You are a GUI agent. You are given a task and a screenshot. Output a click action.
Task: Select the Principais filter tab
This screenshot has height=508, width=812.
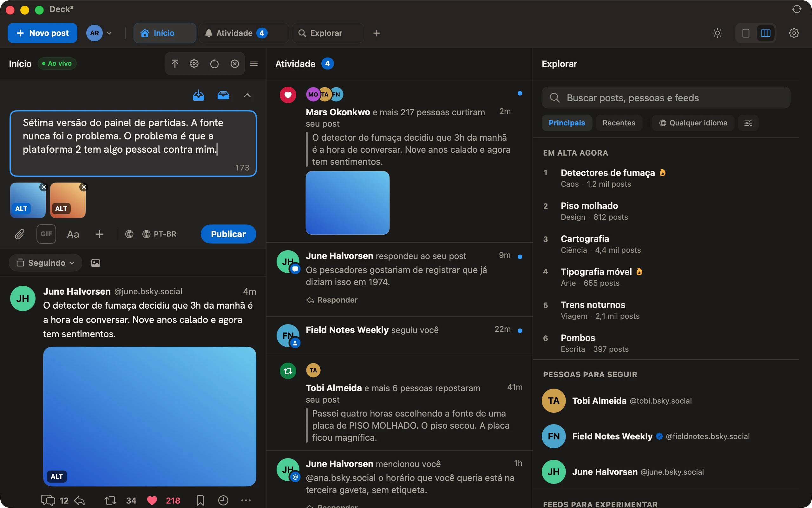[x=567, y=123]
